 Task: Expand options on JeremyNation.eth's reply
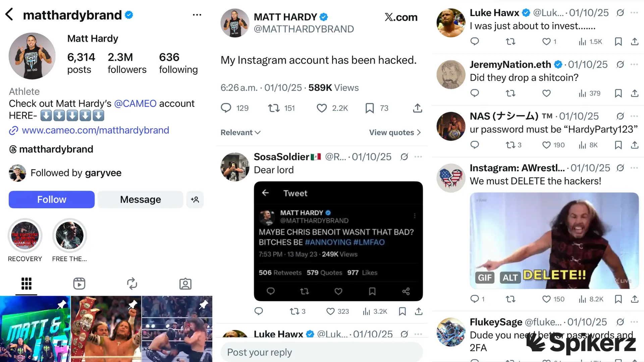coord(634,64)
